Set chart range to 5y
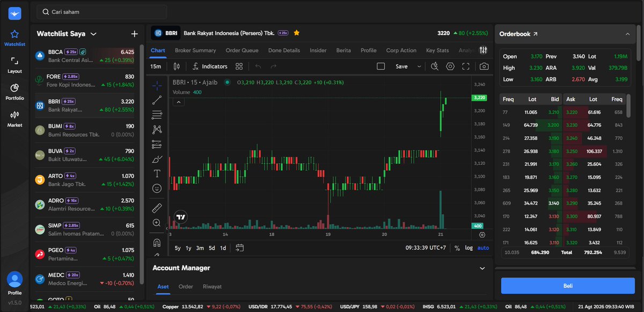This screenshot has height=312, width=644. (178, 248)
